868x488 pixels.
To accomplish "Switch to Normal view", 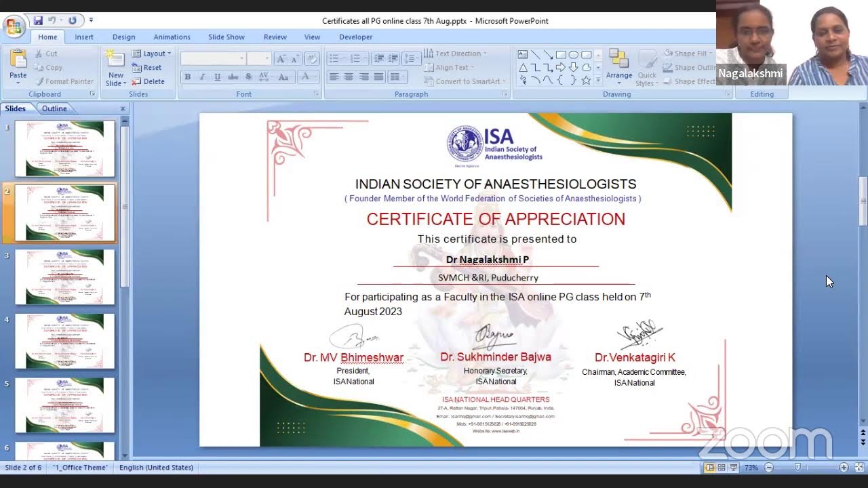I will coord(709,468).
